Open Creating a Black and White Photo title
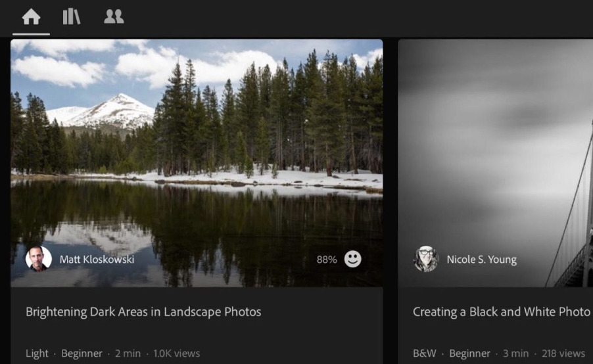 [502, 312]
